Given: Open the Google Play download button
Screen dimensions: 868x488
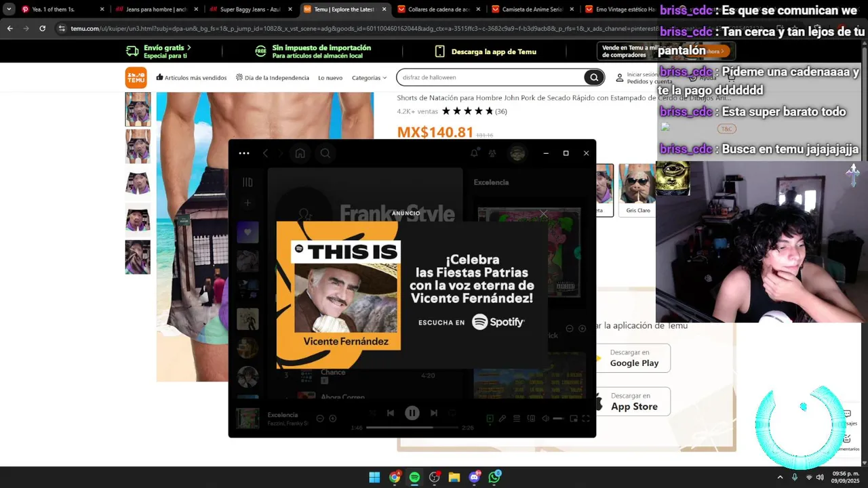Looking at the screenshot, I should point(633,358).
